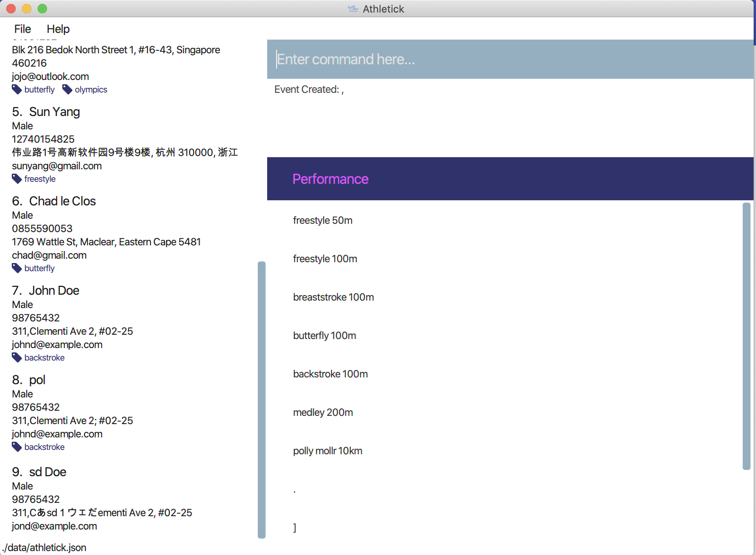The height and width of the screenshot is (555, 756).
Task: Click the butterfly tag icon beside olympics
Action: click(x=16, y=89)
